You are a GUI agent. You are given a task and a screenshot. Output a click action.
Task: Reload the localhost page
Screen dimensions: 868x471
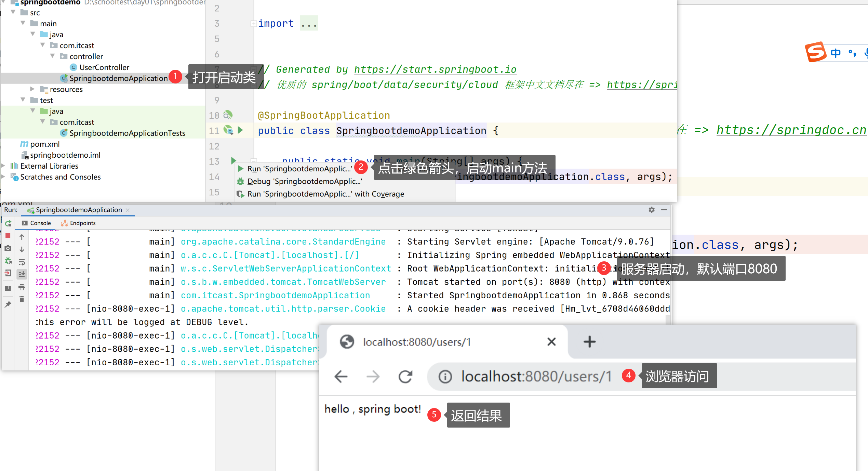pyautogui.click(x=405, y=377)
